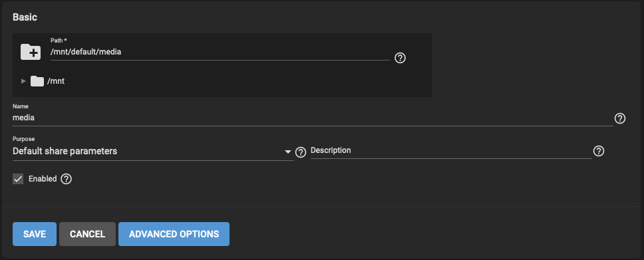Image resolution: width=644 pixels, height=260 pixels.
Task: Uncheck the Enabled checkbox
Action: coord(18,179)
